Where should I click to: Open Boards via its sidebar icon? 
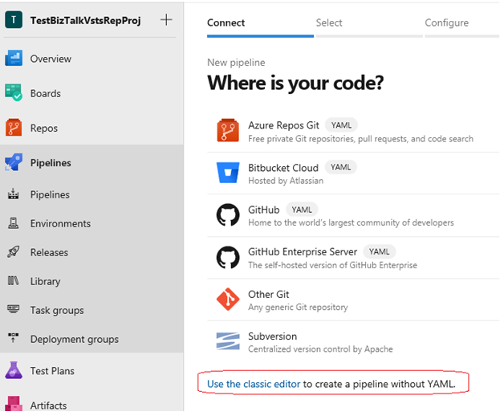coord(14,93)
